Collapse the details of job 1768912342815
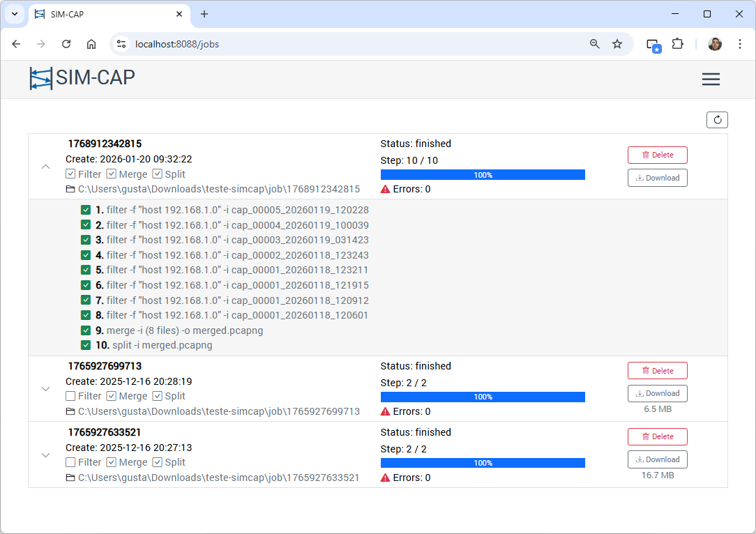Image resolution: width=756 pixels, height=534 pixels. (x=46, y=167)
